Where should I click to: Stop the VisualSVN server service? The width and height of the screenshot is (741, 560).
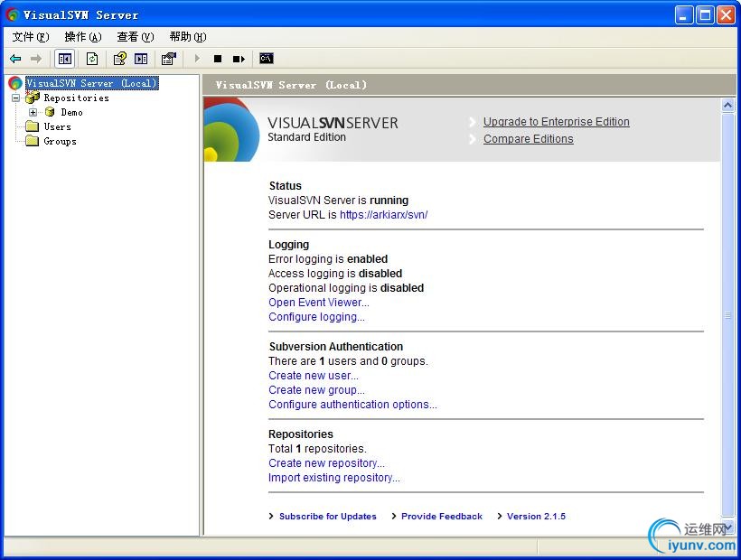(218, 59)
